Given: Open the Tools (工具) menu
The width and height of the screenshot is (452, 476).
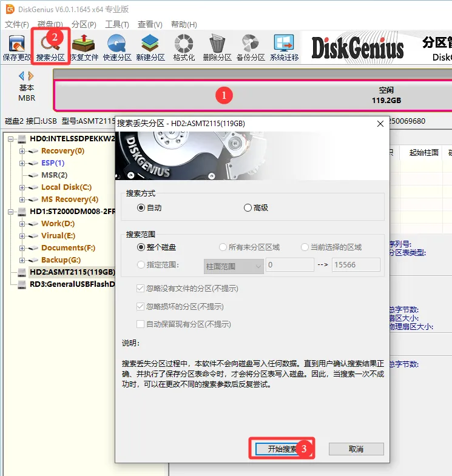Looking at the screenshot, I should (117, 24).
